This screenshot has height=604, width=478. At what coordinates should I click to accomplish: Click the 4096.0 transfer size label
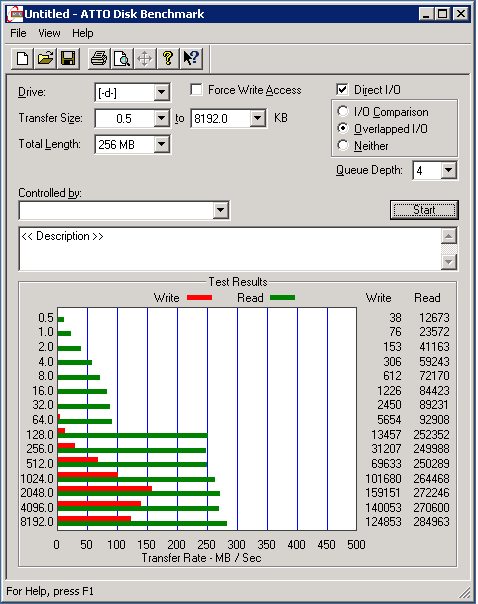(x=37, y=508)
